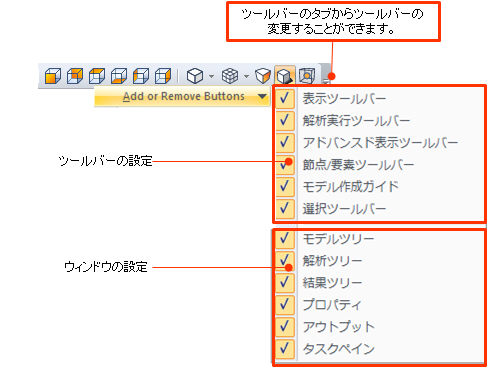Click the highlighted shaded cube icon
Screen dimensions: 488x368
tap(285, 76)
